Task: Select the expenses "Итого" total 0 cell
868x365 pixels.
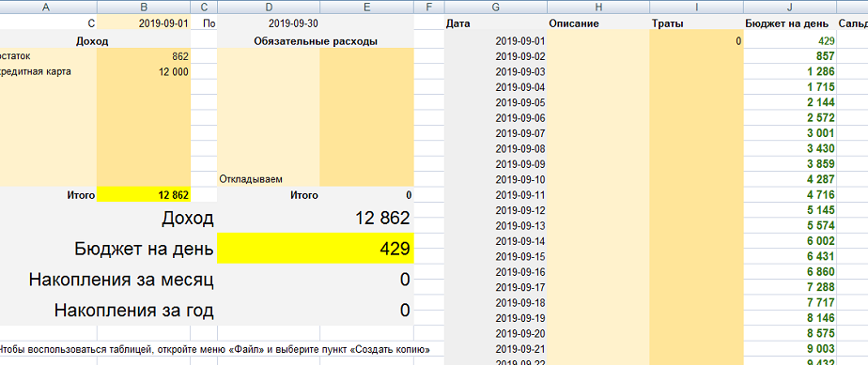Action: [x=367, y=194]
